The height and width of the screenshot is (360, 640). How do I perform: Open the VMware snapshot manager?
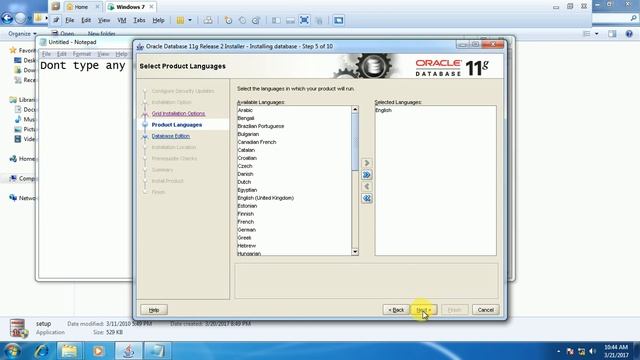point(256,20)
